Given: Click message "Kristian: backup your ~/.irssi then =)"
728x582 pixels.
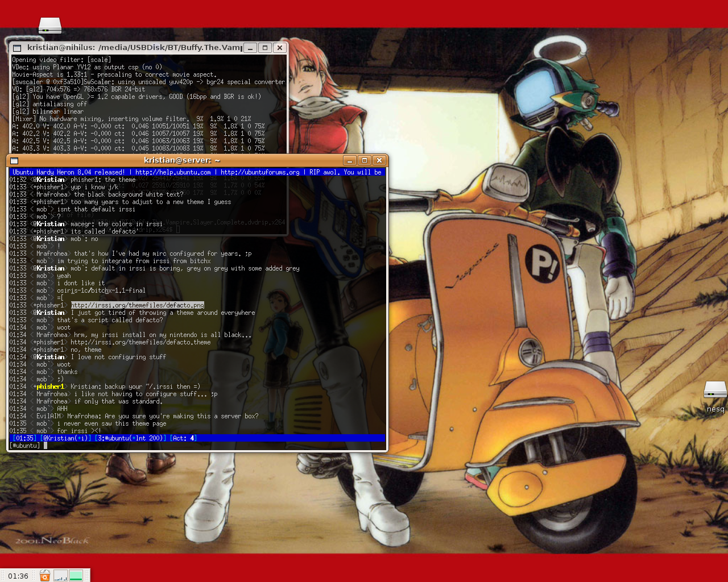Looking at the screenshot, I should coord(135,386).
